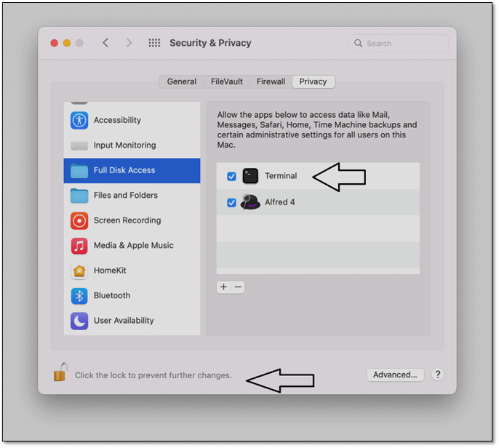Image resolution: width=499 pixels, height=448 pixels.
Task: Open the help question mark button
Action: click(437, 375)
